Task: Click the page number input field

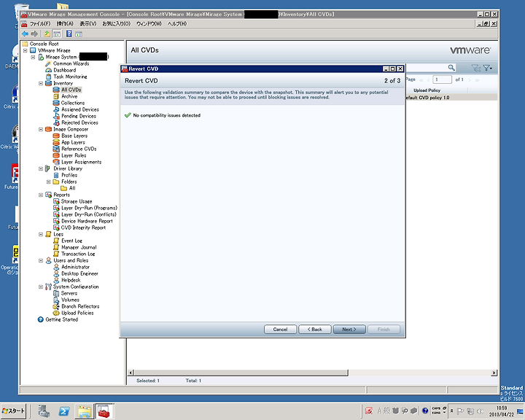Action: pyautogui.click(x=442, y=79)
